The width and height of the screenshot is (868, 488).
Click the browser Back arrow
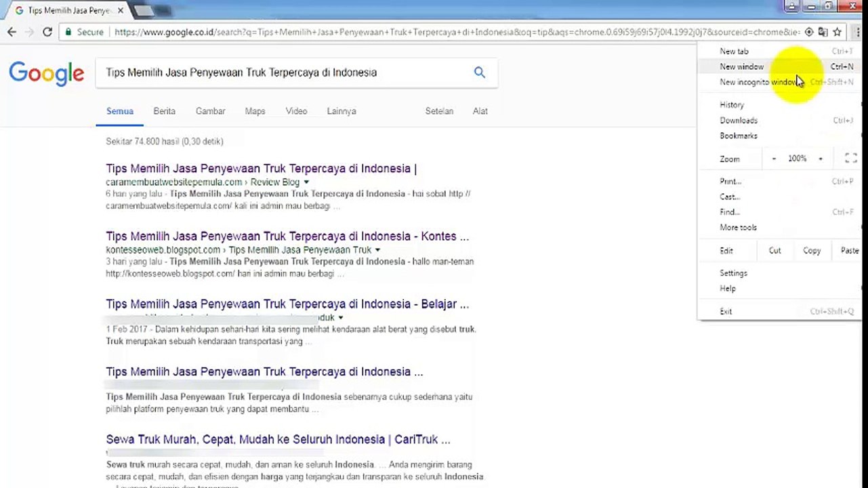click(12, 32)
